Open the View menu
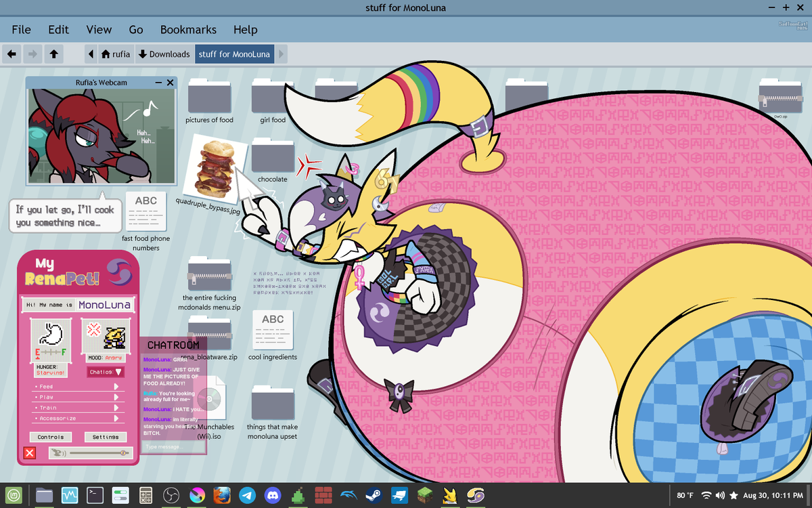 coord(99,29)
